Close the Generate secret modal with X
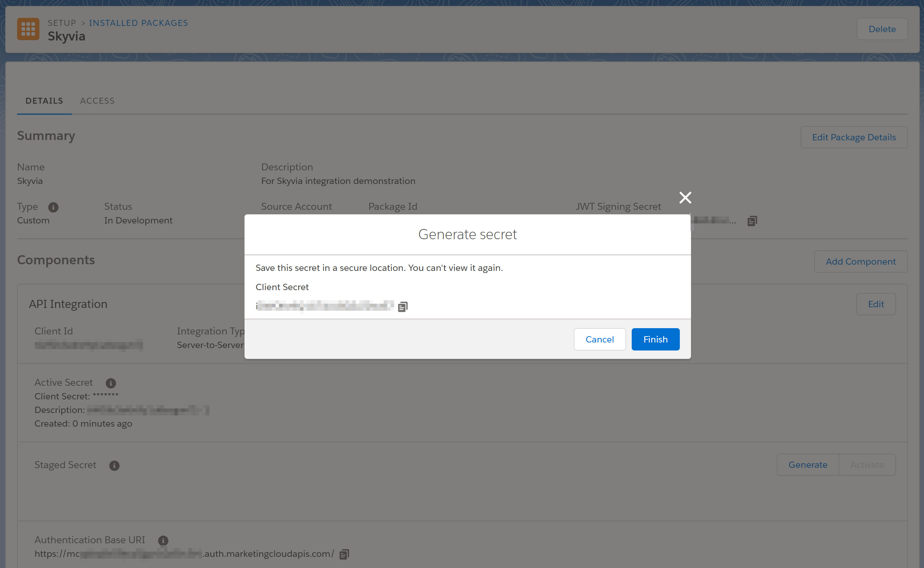The width and height of the screenshot is (924, 568). point(685,198)
